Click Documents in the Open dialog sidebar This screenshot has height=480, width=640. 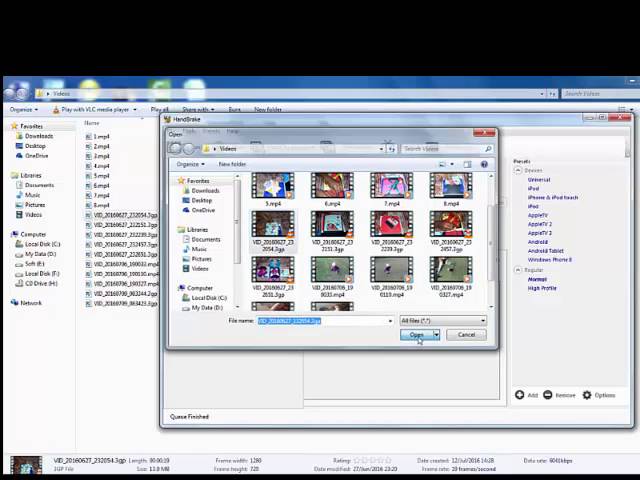tap(206, 240)
